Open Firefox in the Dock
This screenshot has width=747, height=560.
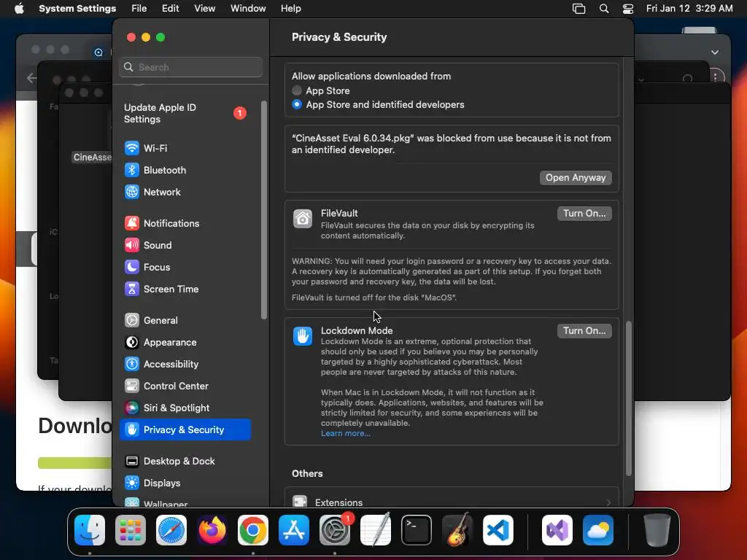coord(212,530)
